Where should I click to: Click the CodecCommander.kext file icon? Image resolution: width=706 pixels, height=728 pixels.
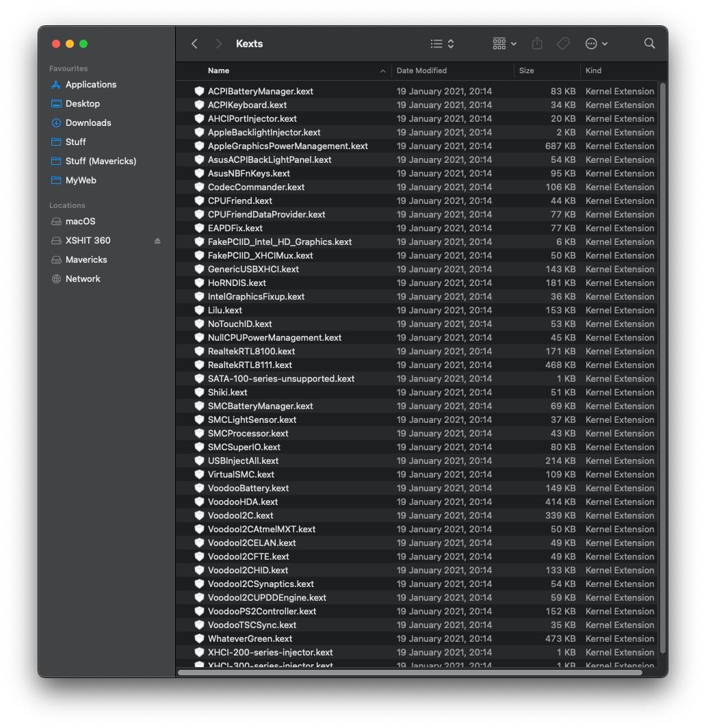tap(200, 187)
